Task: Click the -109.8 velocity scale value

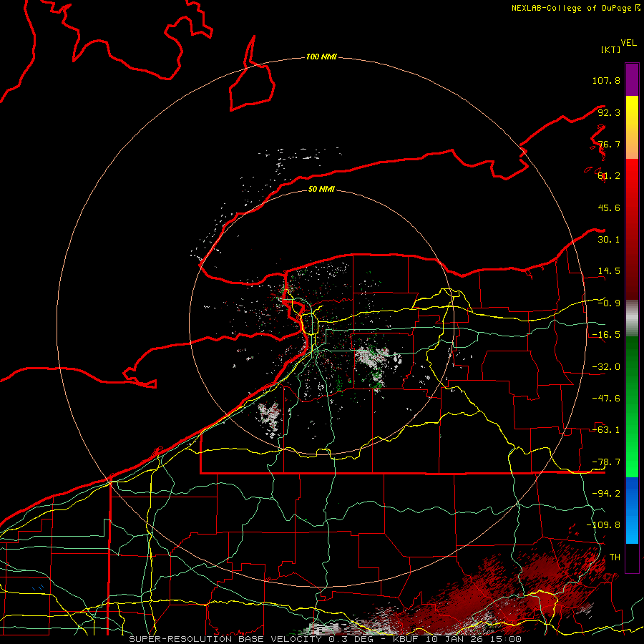Action: point(604,525)
